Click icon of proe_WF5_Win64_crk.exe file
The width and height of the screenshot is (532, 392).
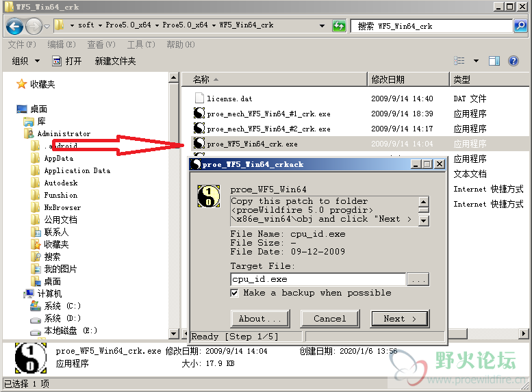[199, 144]
